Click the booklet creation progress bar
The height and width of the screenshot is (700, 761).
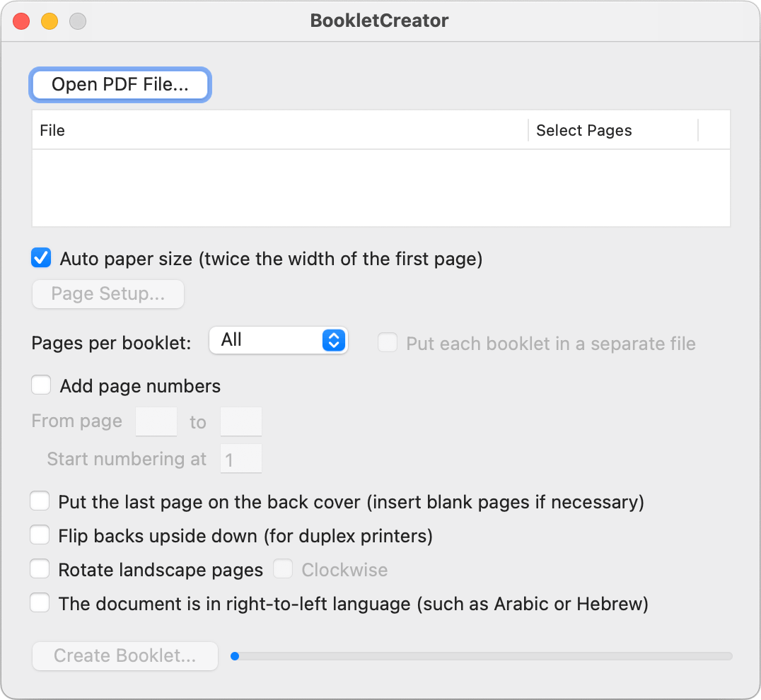coord(482,656)
